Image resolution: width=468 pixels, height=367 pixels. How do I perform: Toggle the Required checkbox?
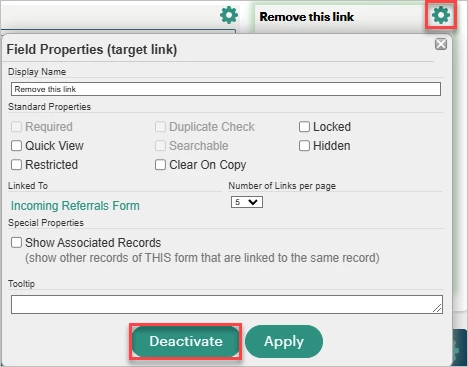[16, 127]
